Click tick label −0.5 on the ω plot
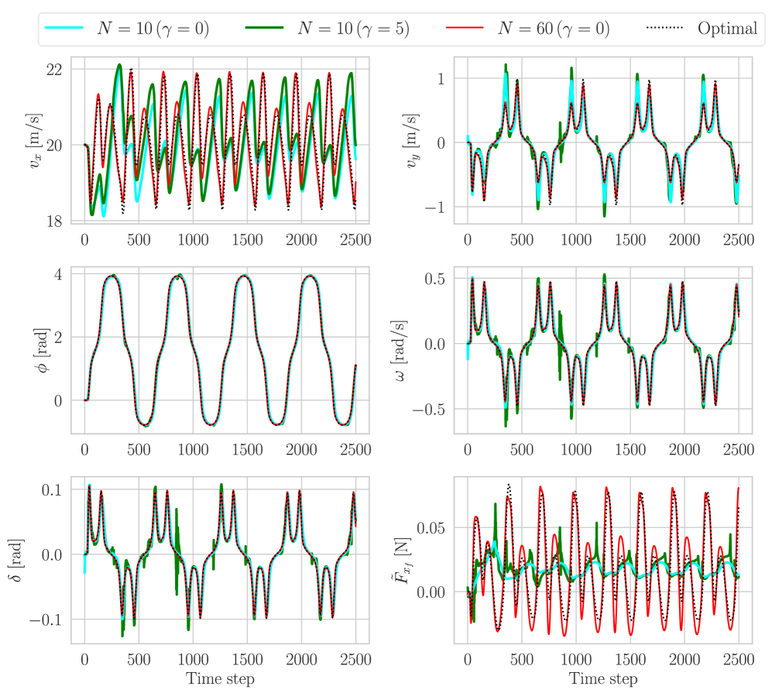Screen dimensions: 772x700 [x=428, y=410]
